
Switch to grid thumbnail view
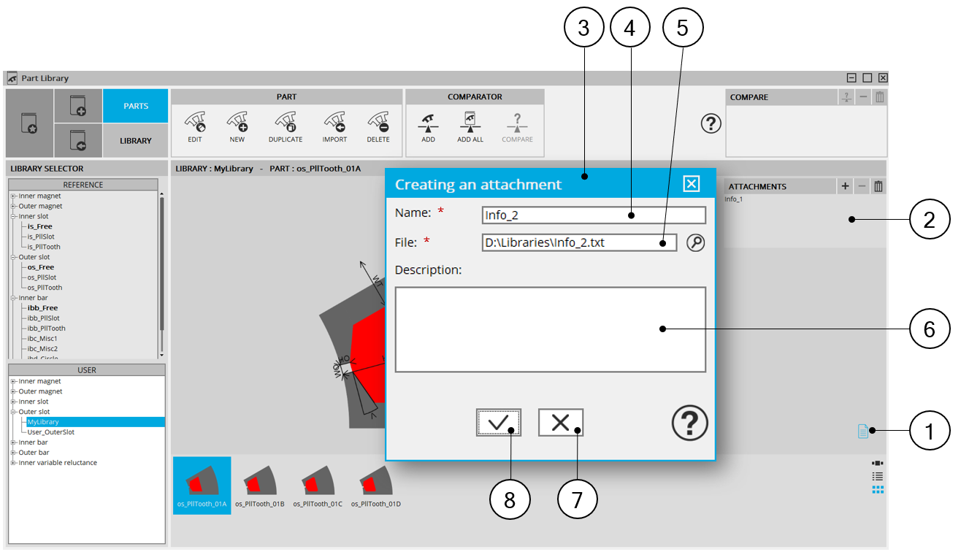tap(878, 489)
